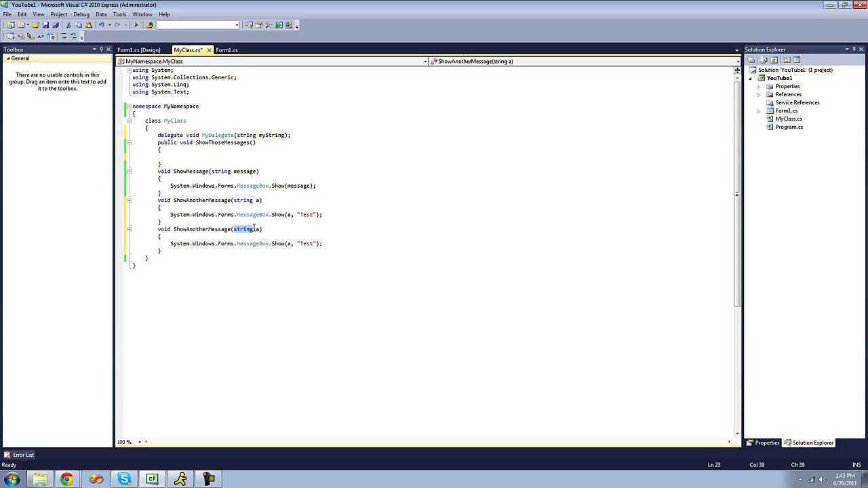Start debugging with the green play icon
868x488 pixels.
tap(136, 25)
